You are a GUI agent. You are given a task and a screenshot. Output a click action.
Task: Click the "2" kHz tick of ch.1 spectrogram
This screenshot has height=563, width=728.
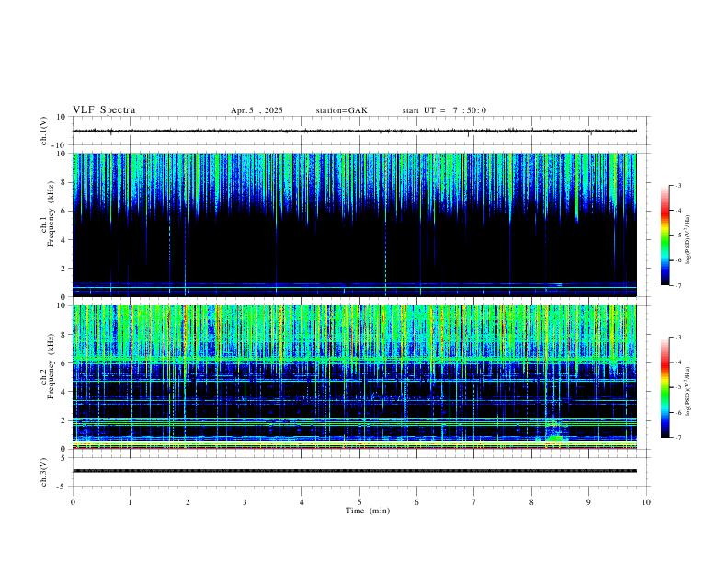(x=64, y=269)
